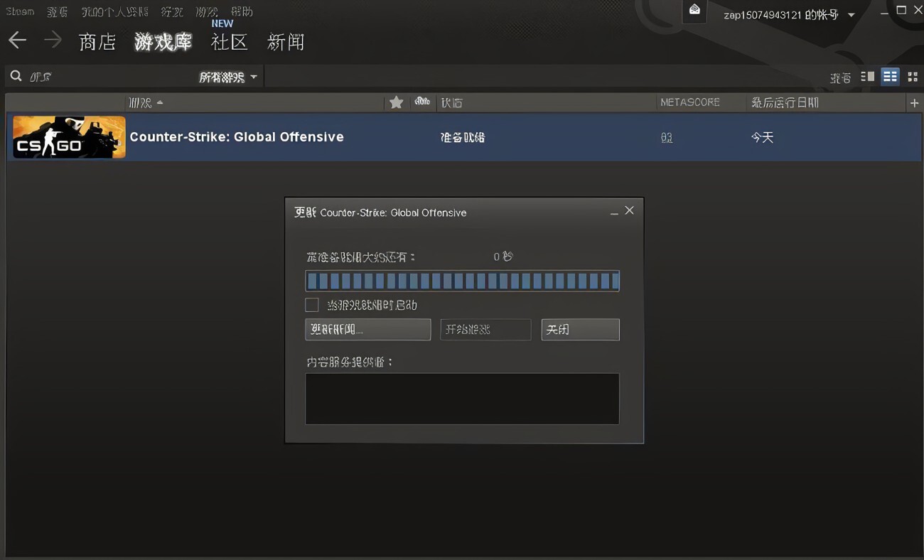Add a column with the plus icon
The image size is (924, 560).
click(x=914, y=103)
